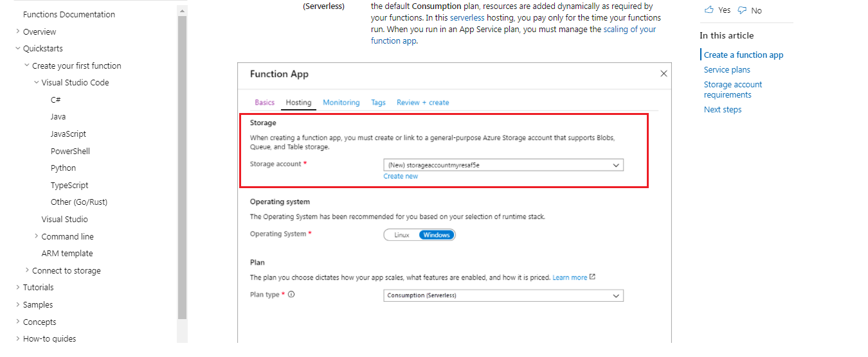Open the Storage account dropdown
The height and width of the screenshot is (357, 868).
pos(503,165)
